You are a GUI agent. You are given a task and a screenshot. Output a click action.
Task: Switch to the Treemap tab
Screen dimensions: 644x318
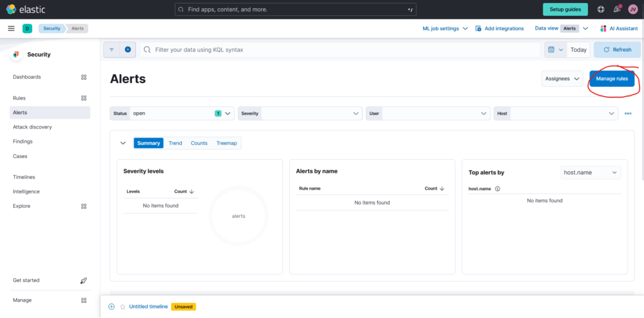pyautogui.click(x=226, y=143)
